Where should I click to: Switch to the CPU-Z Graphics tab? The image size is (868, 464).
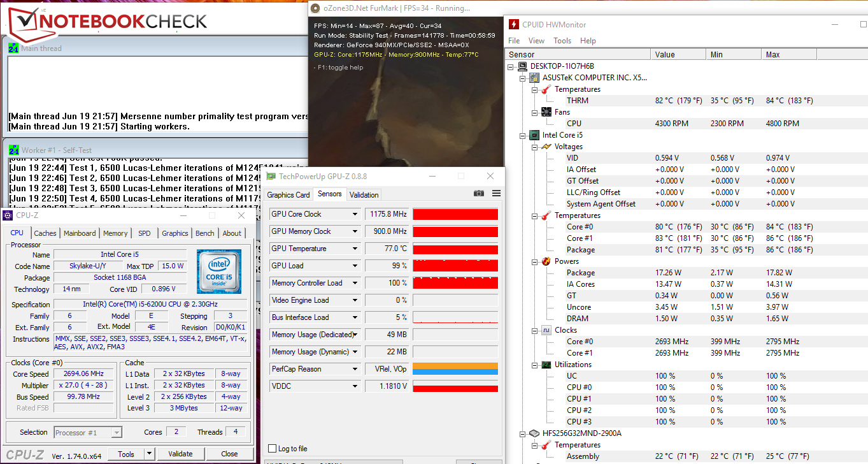point(175,233)
